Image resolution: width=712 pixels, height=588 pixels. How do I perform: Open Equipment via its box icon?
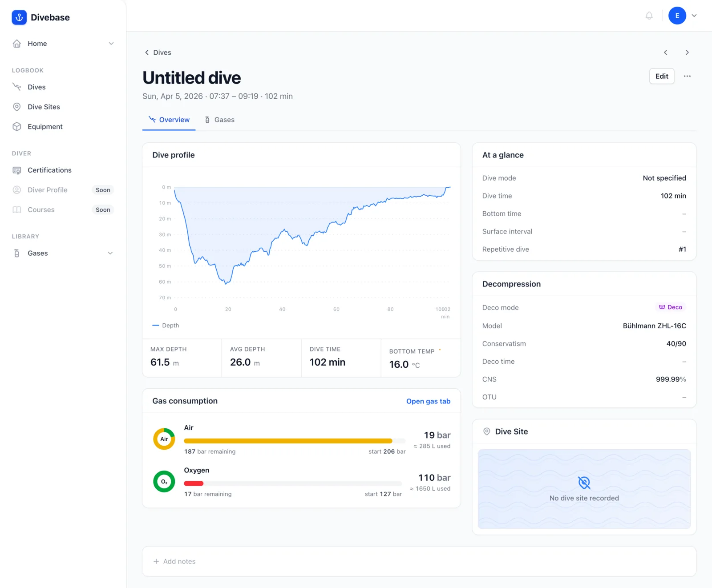point(17,127)
